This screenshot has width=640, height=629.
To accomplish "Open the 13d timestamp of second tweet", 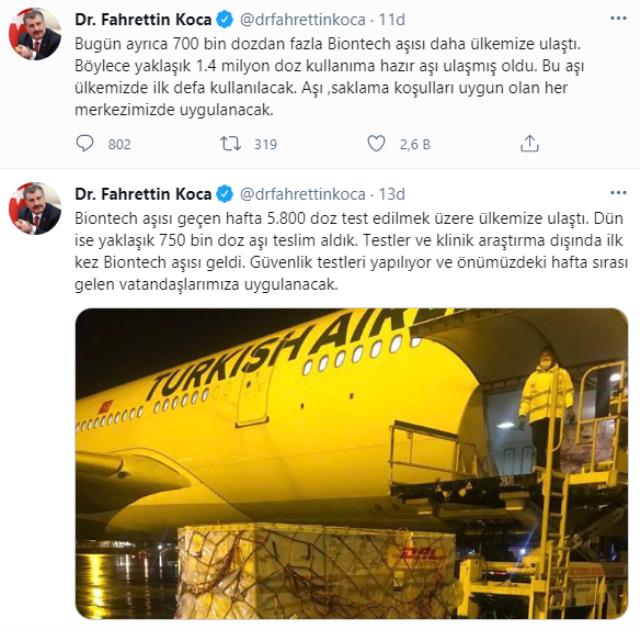I will click(392, 194).
